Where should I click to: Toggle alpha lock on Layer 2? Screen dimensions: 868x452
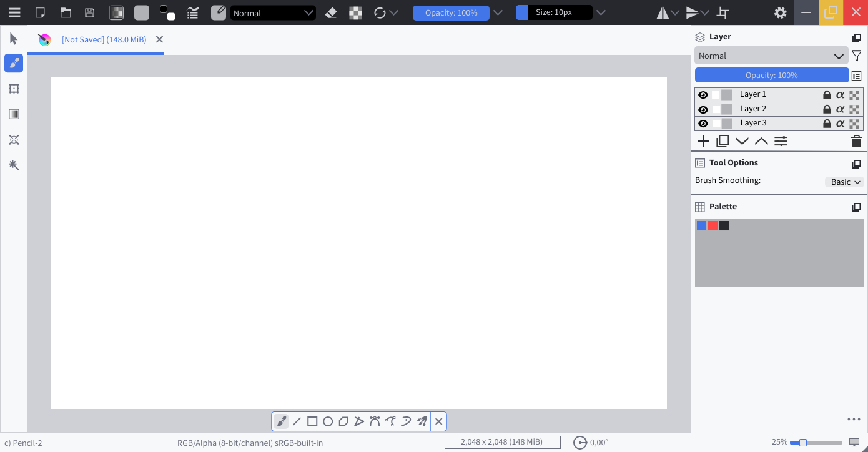point(841,109)
